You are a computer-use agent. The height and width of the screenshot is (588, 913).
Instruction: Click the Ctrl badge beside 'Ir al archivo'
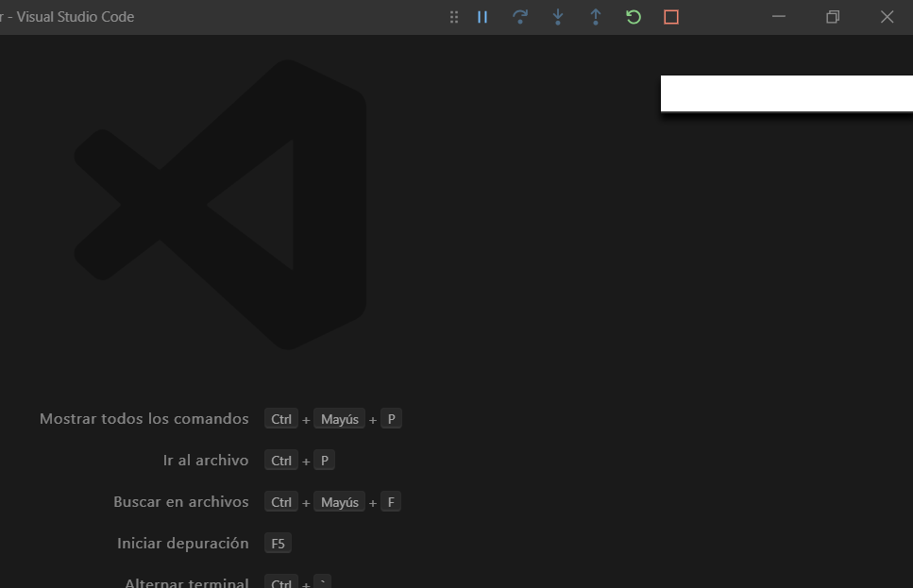(280, 460)
